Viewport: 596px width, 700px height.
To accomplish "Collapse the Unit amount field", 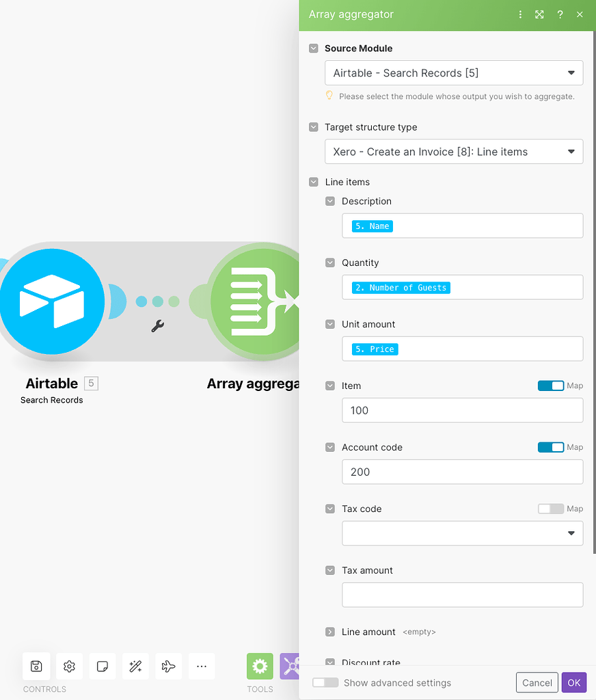I will click(x=330, y=324).
